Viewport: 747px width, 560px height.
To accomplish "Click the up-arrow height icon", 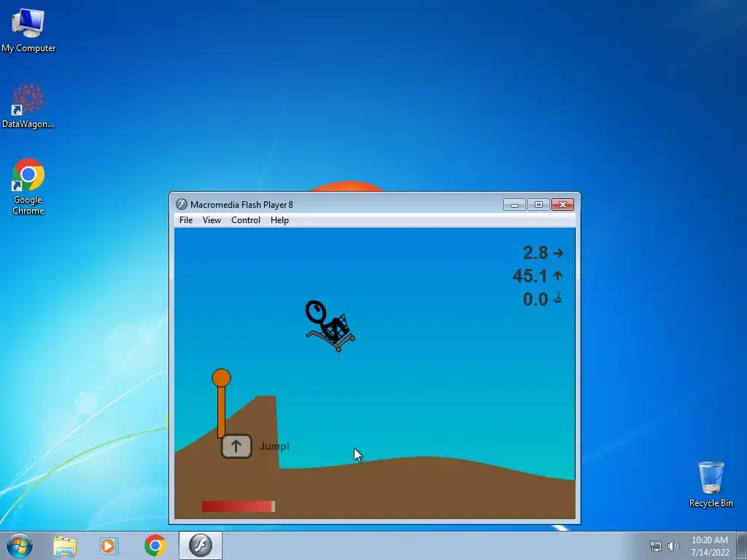I will coord(558,275).
